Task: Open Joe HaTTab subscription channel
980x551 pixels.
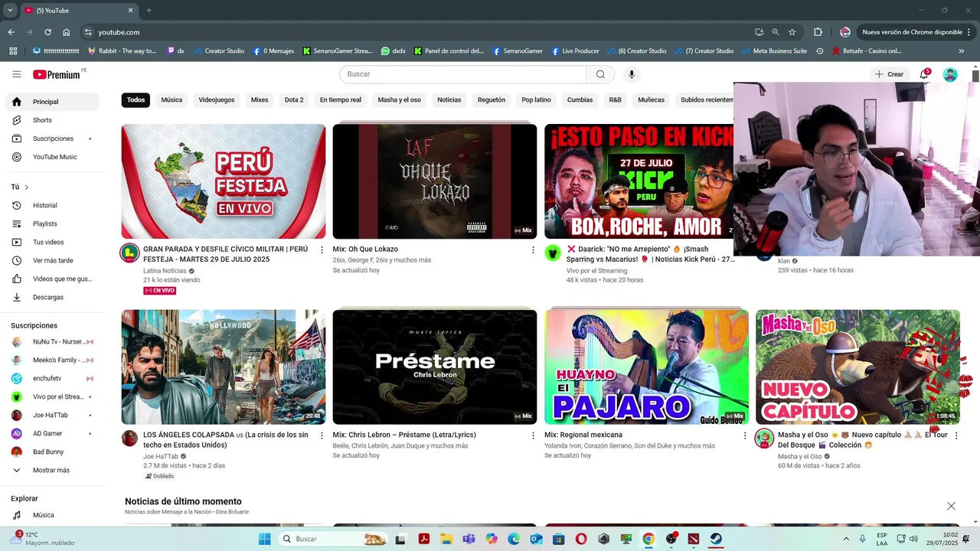Action: pos(52,415)
